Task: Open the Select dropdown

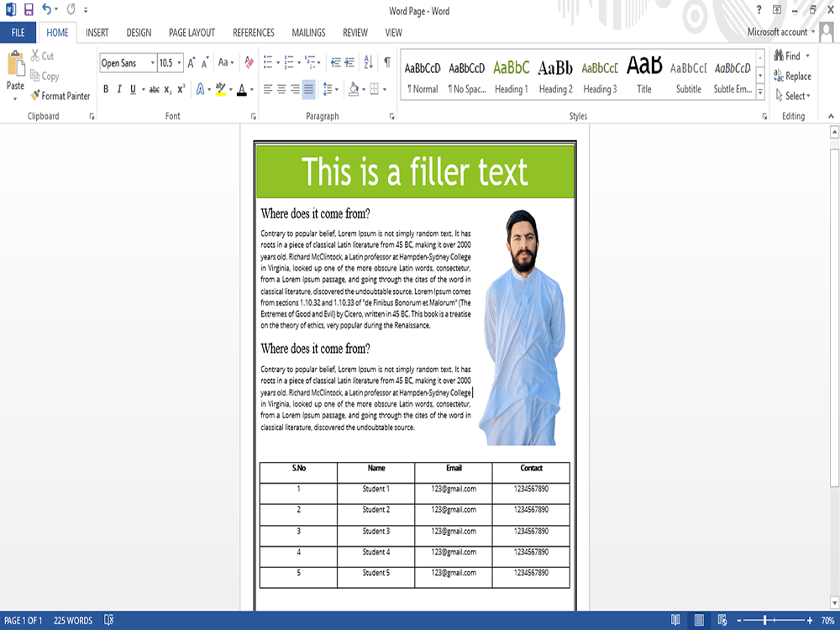Action: 793,96
